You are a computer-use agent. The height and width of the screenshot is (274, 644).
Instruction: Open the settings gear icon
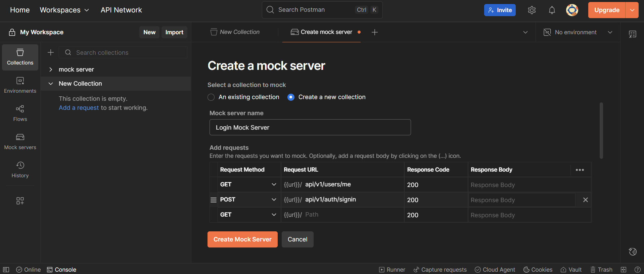pos(532,10)
